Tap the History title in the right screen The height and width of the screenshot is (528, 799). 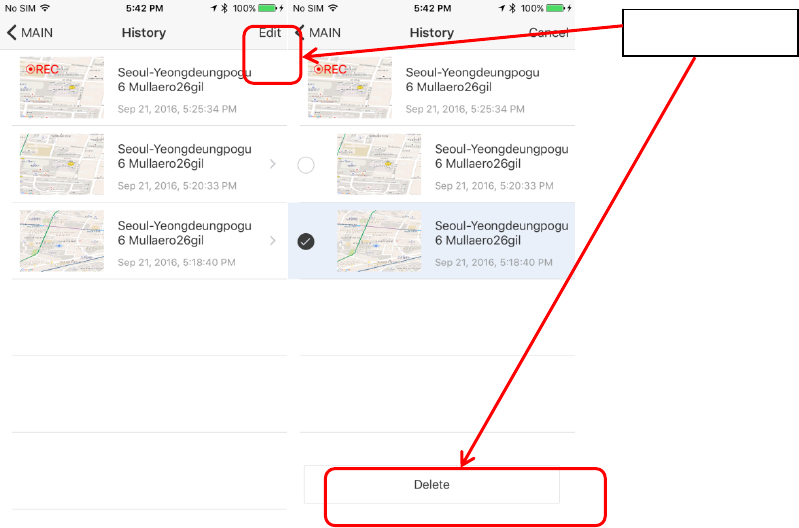pyautogui.click(x=432, y=33)
